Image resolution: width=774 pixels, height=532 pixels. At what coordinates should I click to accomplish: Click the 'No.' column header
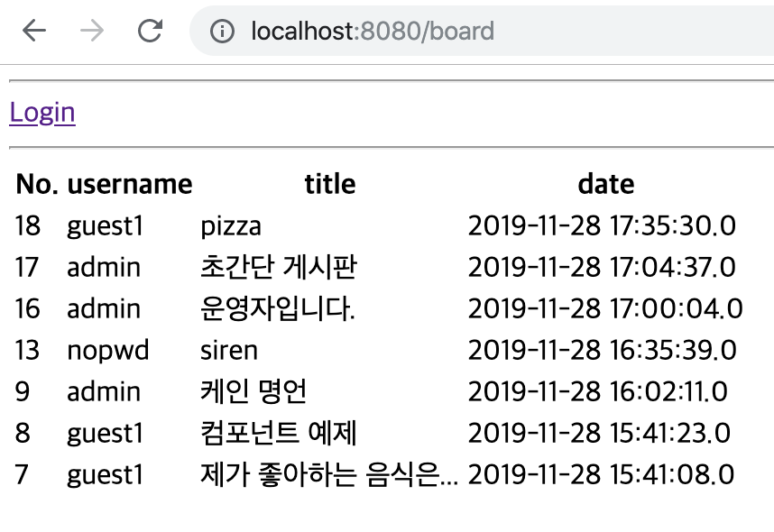click(37, 184)
